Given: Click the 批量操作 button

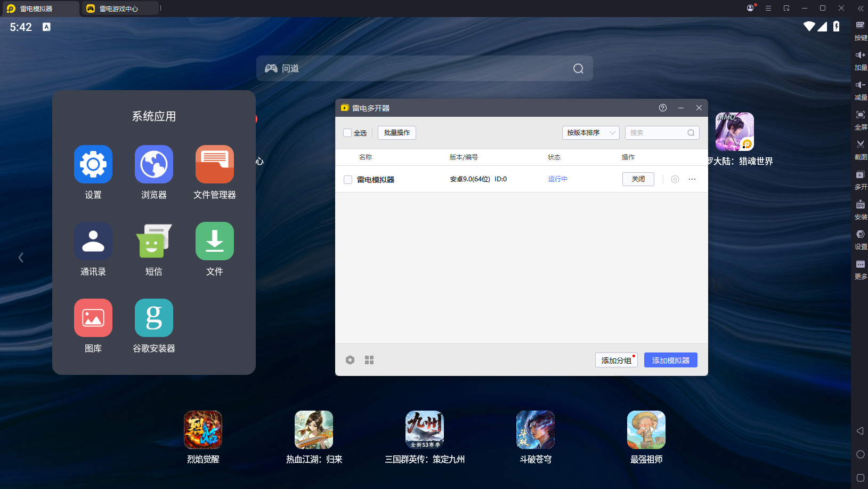Looking at the screenshot, I should point(397,133).
